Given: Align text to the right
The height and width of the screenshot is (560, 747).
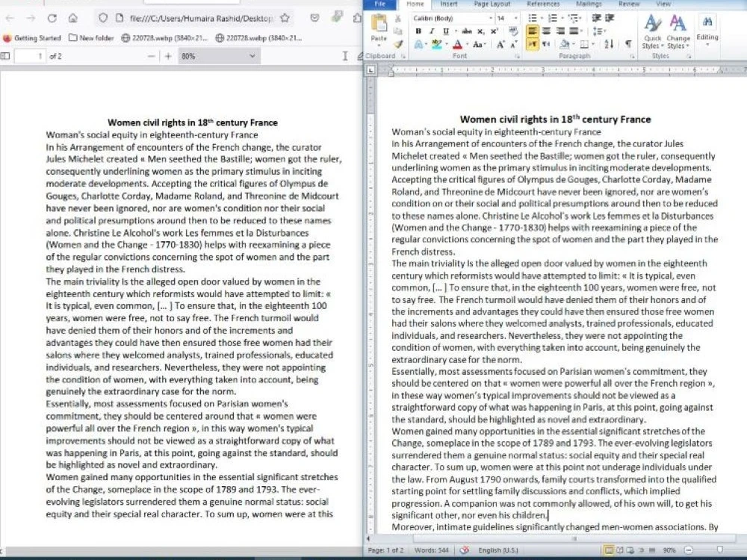Looking at the screenshot, I should 560,31.
